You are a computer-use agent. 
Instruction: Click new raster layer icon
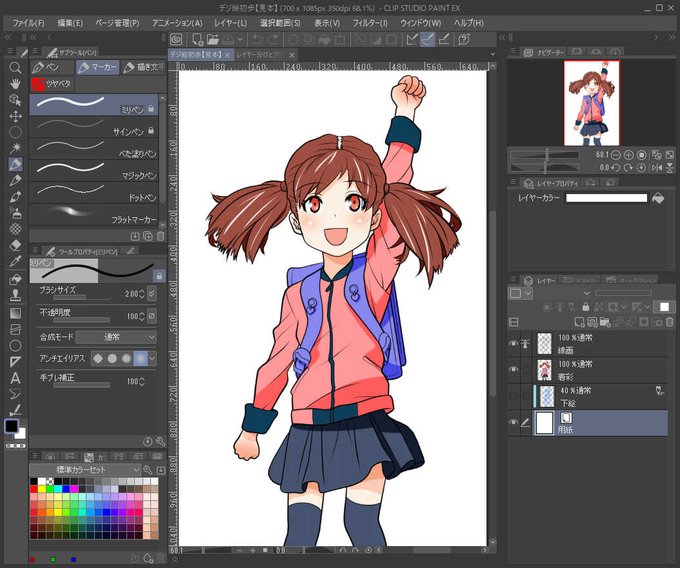pyautogui.click(x=579, y=322)
